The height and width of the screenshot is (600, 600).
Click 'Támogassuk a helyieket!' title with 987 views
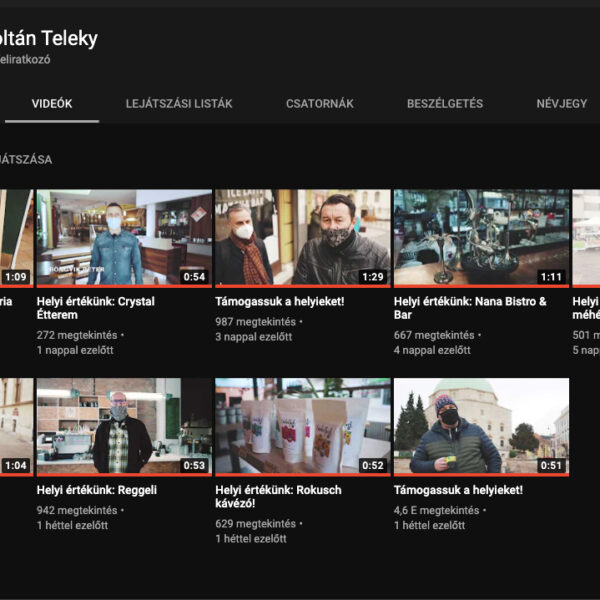(x=280, y=302)
